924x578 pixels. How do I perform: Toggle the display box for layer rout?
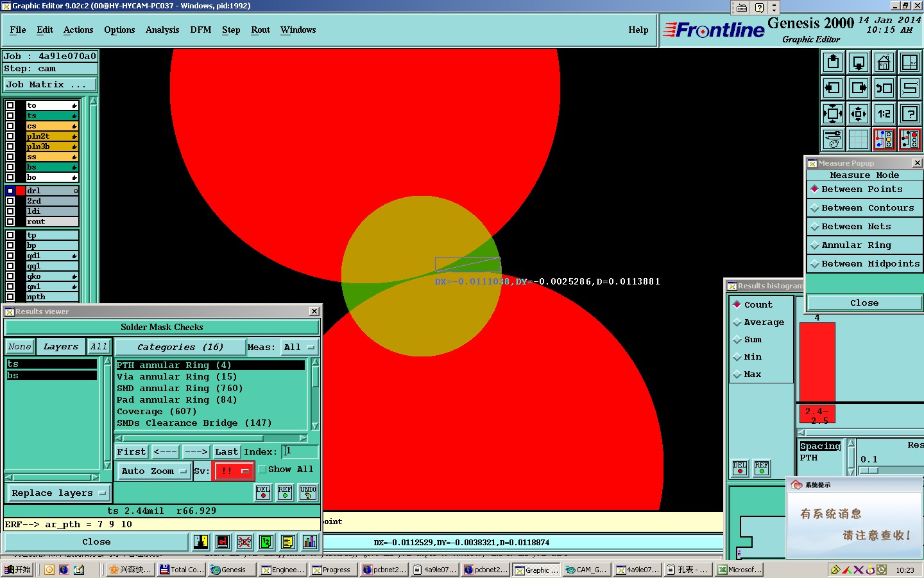10,222
